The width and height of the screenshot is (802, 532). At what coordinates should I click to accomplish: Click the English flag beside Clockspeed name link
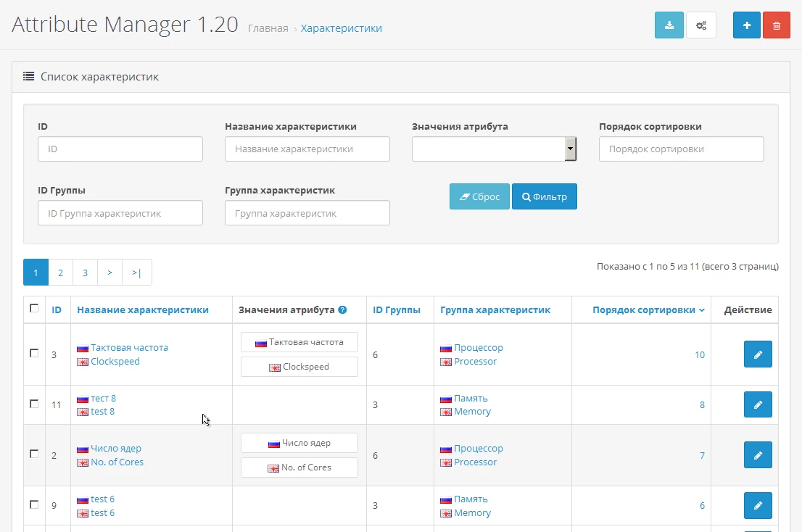(x=83, y=362)
